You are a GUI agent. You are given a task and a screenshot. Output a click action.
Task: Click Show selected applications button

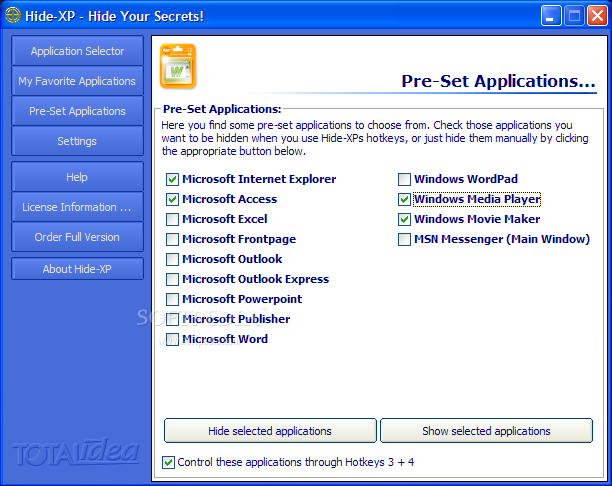[486, 431]
